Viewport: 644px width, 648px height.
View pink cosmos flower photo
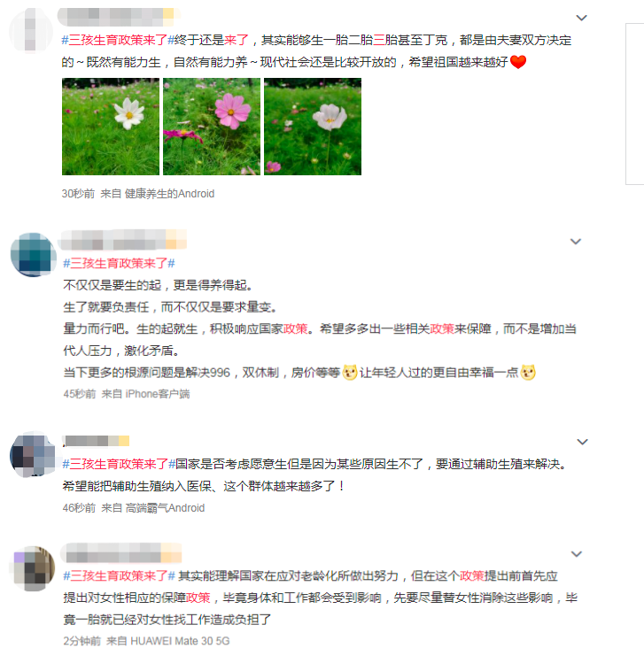(212, 127)
